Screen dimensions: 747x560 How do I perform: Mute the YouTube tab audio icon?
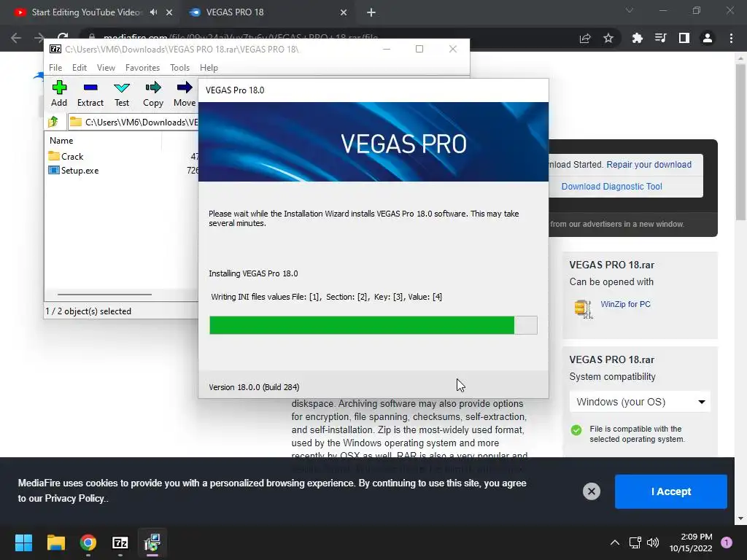pos(153,12)
